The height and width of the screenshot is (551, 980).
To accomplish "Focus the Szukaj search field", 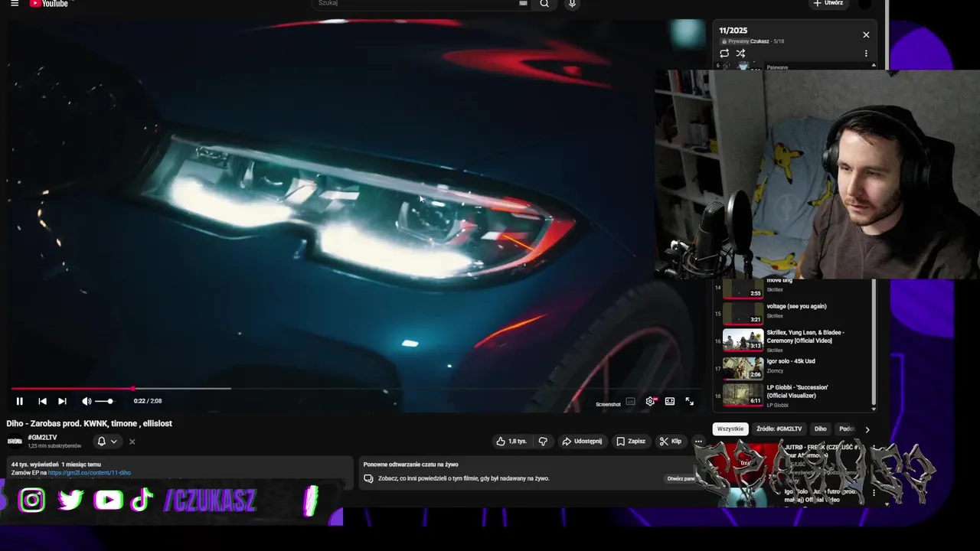I will click(416, 3).
